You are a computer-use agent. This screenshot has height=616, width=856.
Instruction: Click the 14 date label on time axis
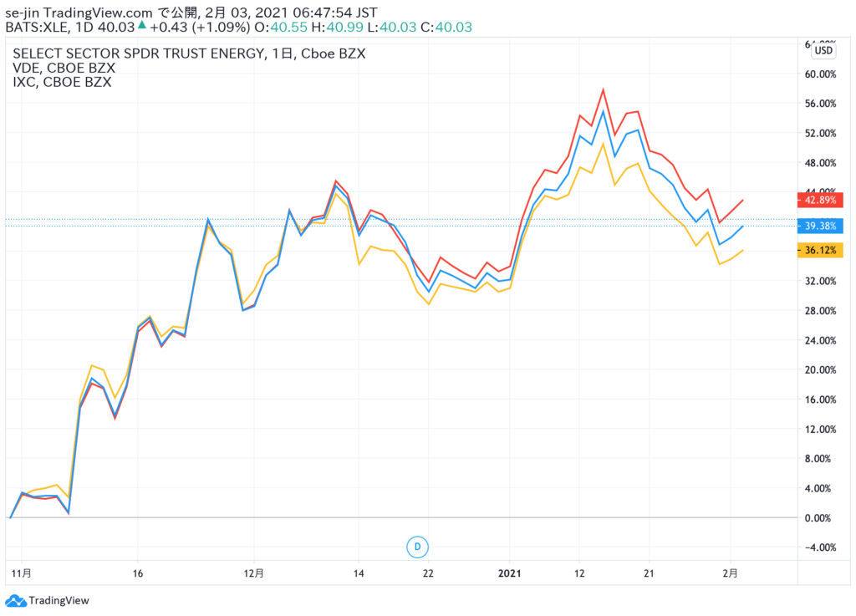(x=359, y=573)
